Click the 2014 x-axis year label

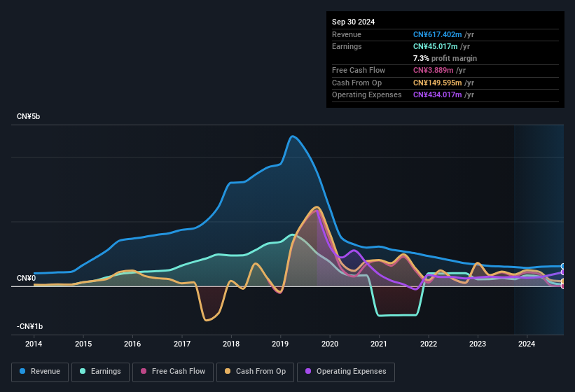pyautogui.click(x=34, y=344)
